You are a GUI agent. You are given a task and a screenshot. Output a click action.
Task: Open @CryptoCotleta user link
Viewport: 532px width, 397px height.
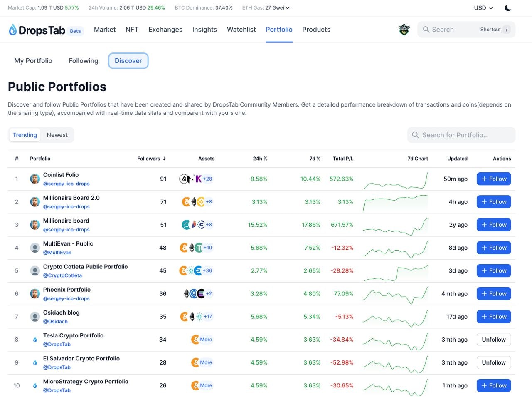click(x=62, y=275)
